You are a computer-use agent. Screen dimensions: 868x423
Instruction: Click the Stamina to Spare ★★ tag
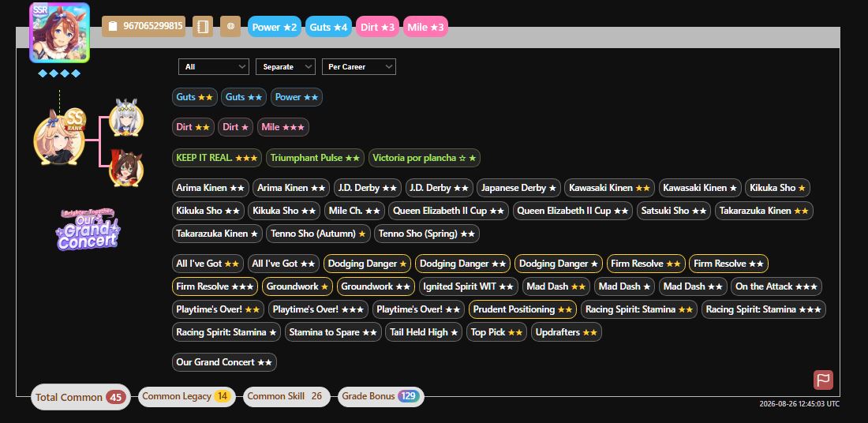click(x=333, y=332)
